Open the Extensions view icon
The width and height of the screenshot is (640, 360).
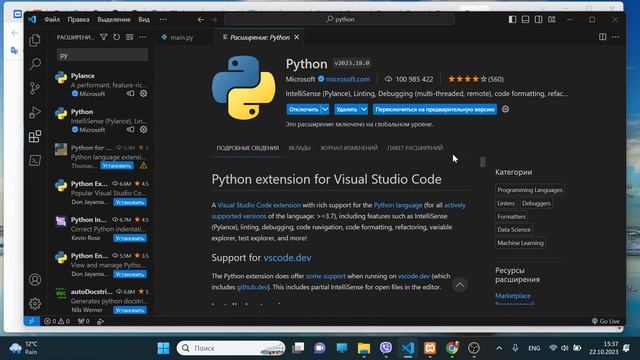pos(35,136)
